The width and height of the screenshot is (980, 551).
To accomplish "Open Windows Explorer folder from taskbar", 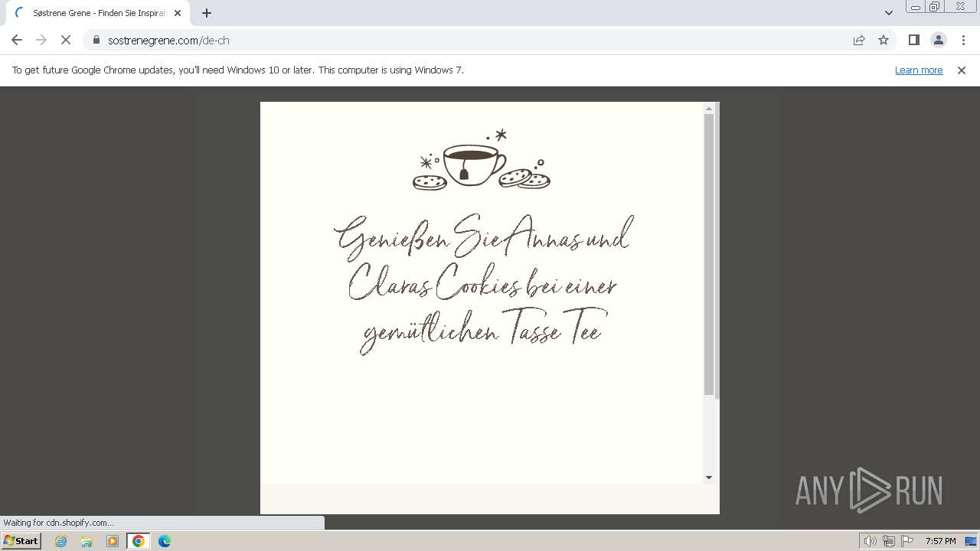I will point(87,541).
